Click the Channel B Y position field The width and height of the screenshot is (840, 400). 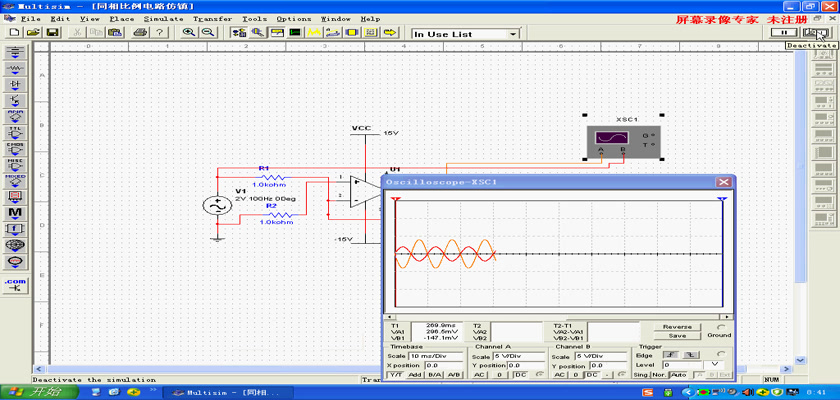tap(608, 365)
